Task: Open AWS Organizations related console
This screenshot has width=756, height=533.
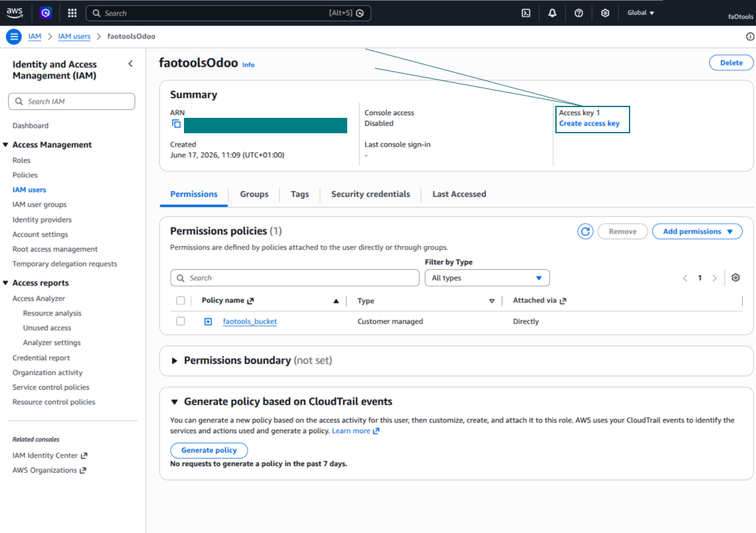Action: pyautogui.click(x=50, y=470)
